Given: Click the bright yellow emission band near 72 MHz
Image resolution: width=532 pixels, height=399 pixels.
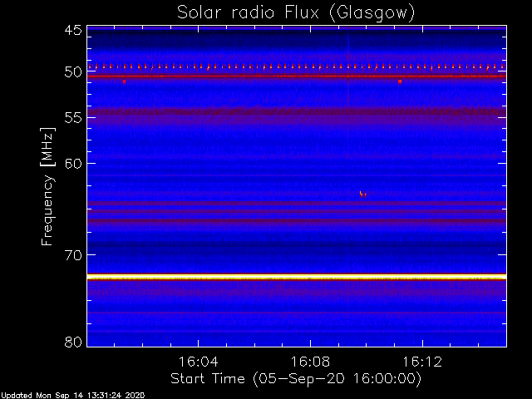Looking at the screenshot, I should tap(297, 277).
